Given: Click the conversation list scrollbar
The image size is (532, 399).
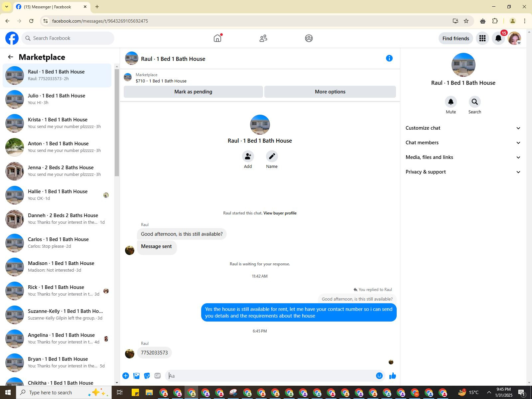Looking at the screenshot, I should tap(117, 123).
